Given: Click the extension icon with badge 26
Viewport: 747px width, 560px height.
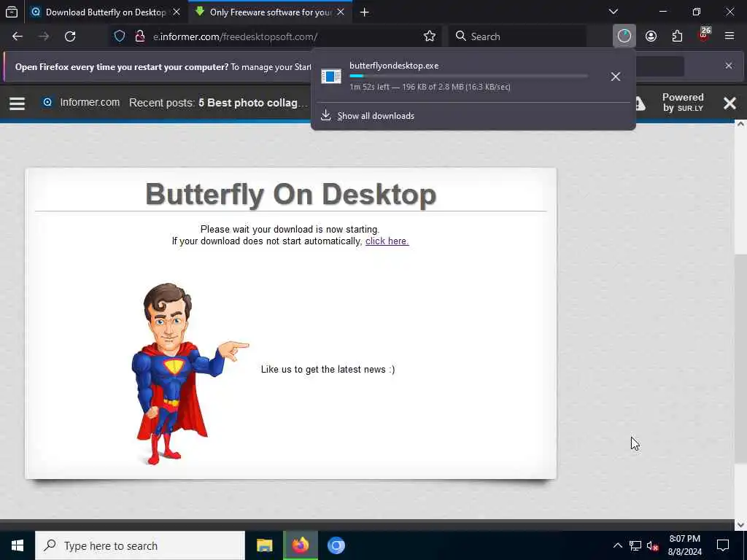Looking at the screenshot, I should (704, 35).
